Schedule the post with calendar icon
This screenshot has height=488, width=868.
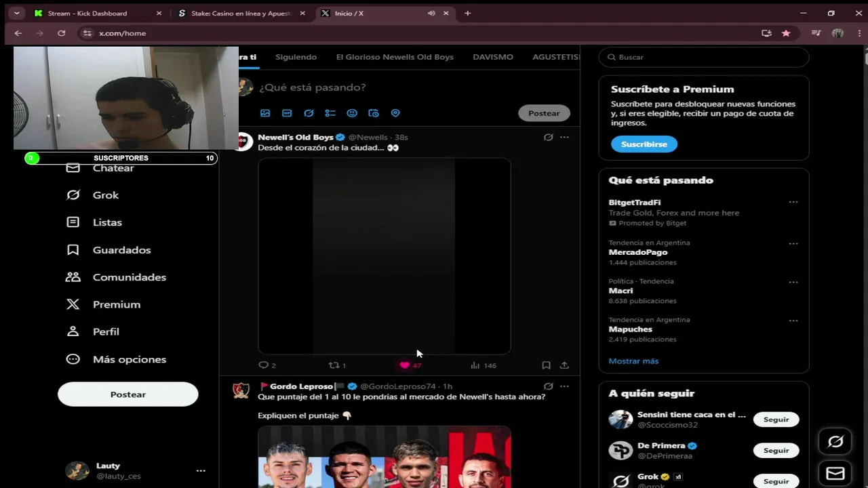[374, 113]
